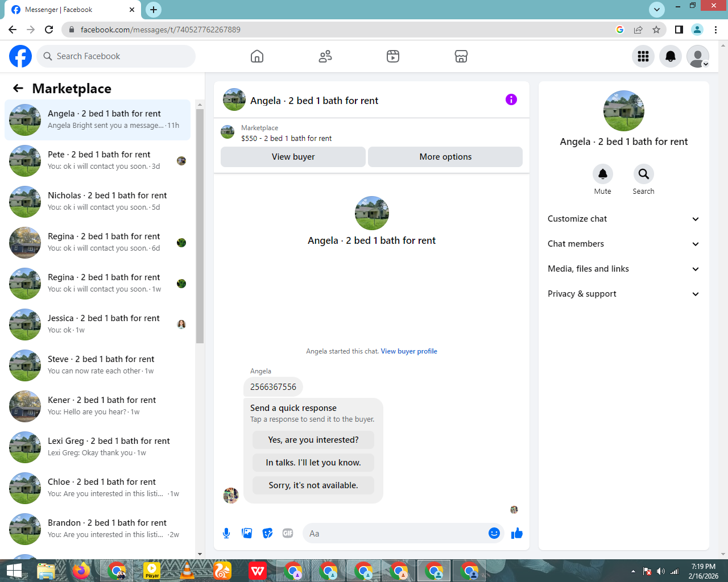Click Angela's avatar beside quick responses
Viewport: 728px width, 582px height.
click(231, 495)
